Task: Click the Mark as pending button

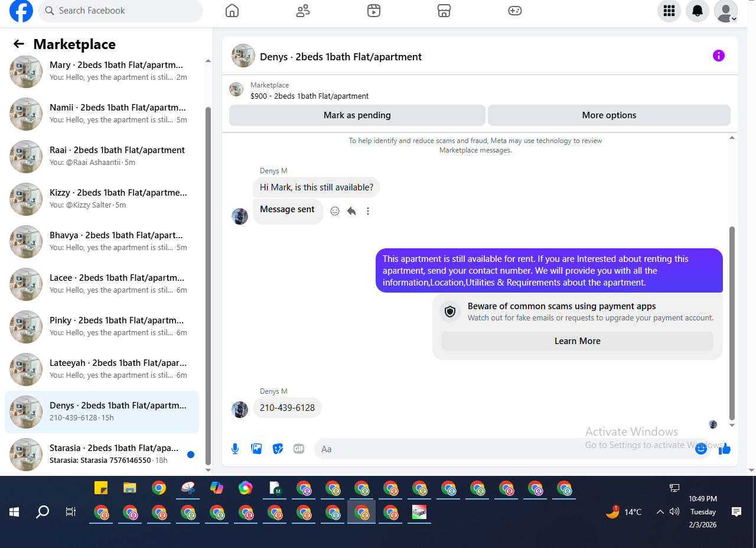Action: click(357, 115)
